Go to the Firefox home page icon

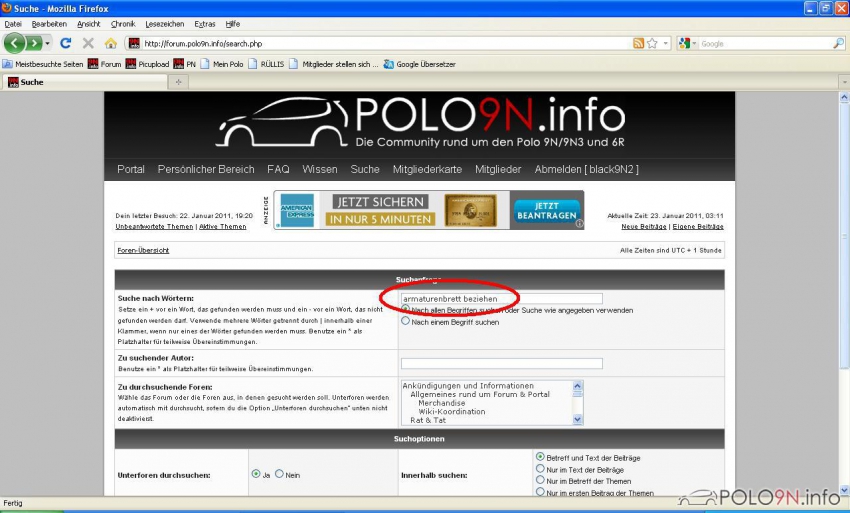coord(110,44)
